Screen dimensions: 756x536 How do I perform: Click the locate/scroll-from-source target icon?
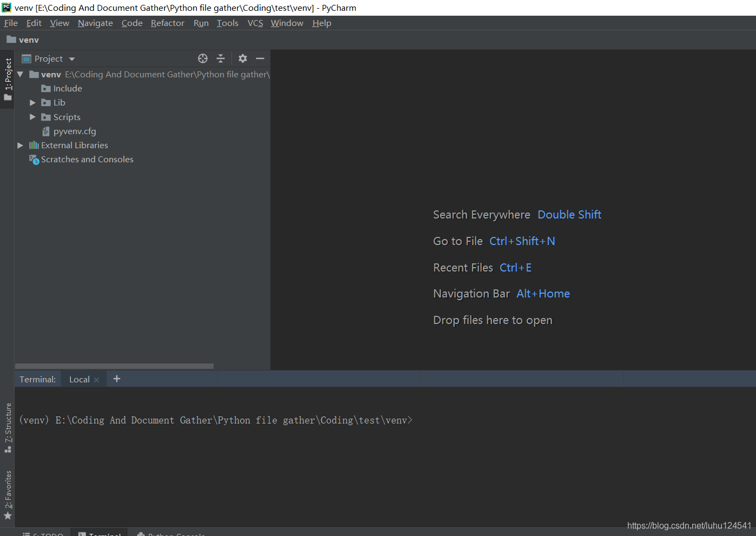(x=203, y=58)
